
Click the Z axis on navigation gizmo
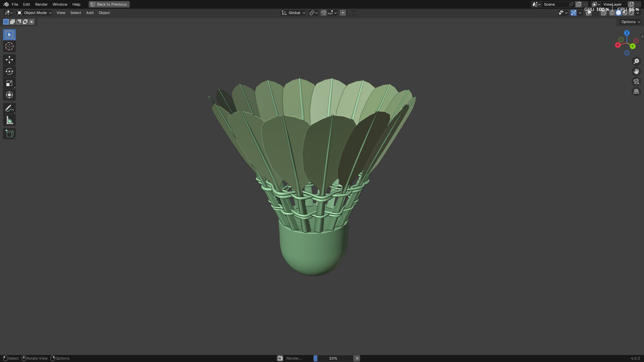(x=627, y=33)
